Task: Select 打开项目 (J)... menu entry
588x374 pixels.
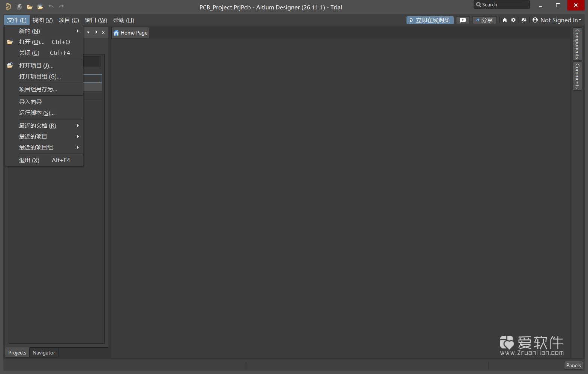Action: coord(43,66)
